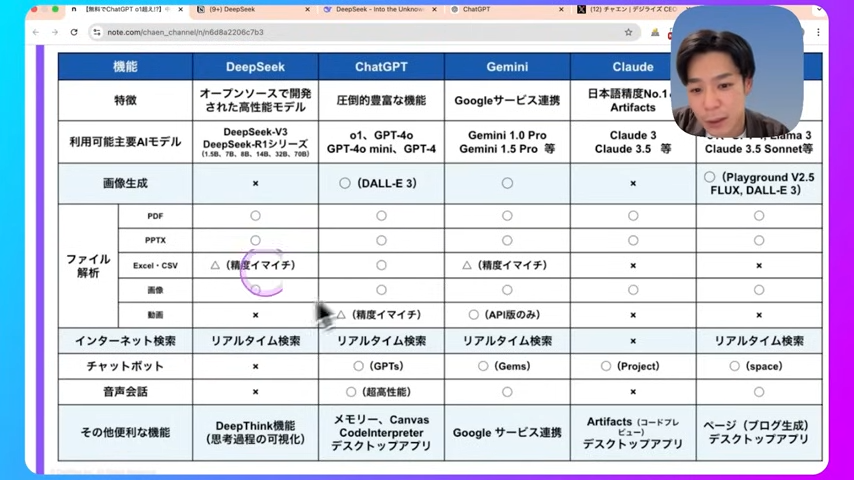This screenshot has height=480, width=854.
Task: Reload the page with refresh icon
Action: (74, 32)
